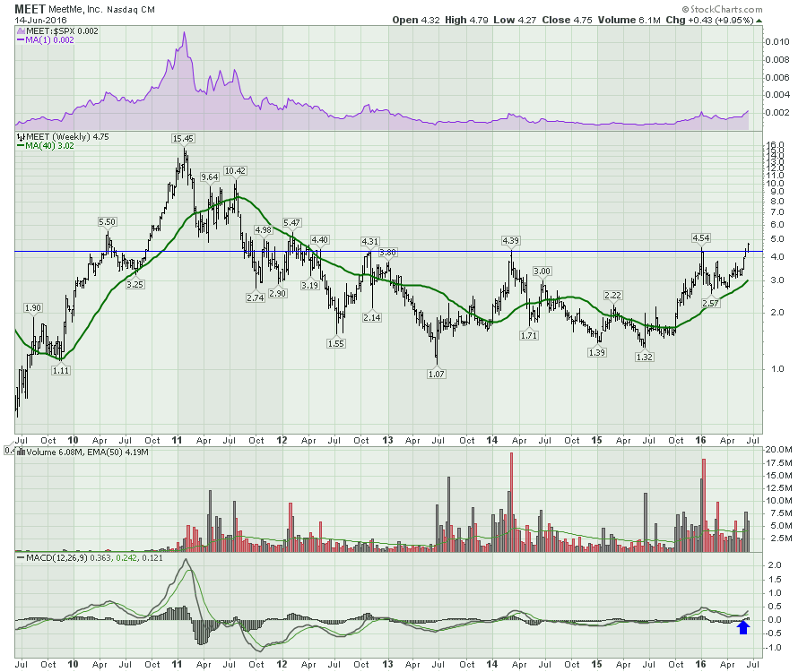Click the green up triangle beside Chg
Image resolution: width=807 pixels, height=672 pixels.
pyautogui.click(x=759, y=21)
